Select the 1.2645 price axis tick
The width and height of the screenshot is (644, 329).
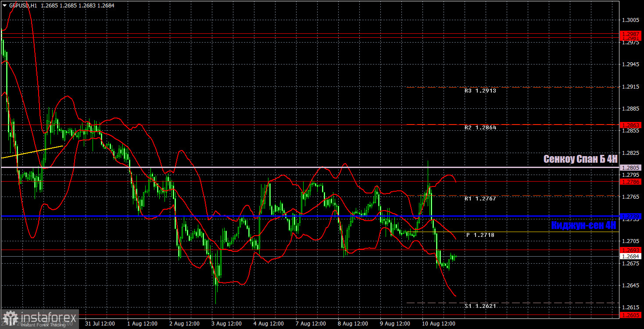click(630, 286)
